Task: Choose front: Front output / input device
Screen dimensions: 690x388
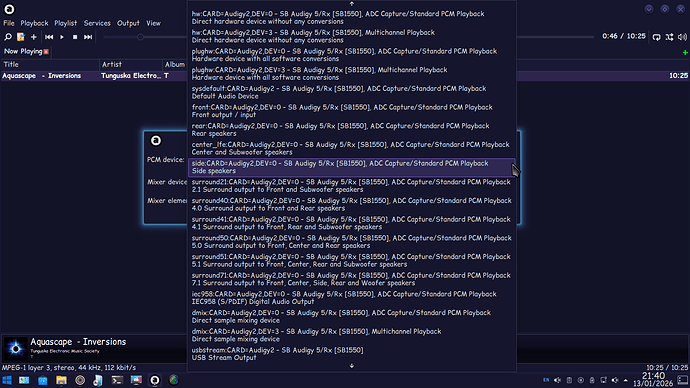Action: (x=352, y=111)
